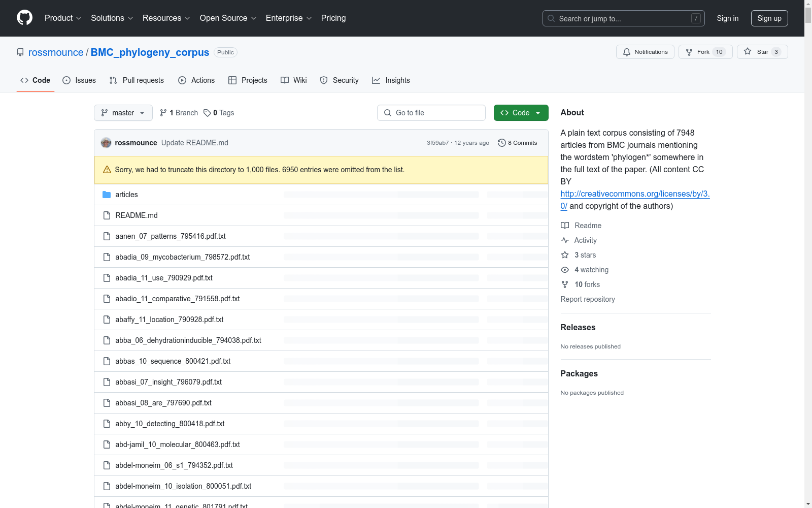Screen dimensions: 812x508
Task: Click the pulse icon beside Activity
Action: (565, 240)
